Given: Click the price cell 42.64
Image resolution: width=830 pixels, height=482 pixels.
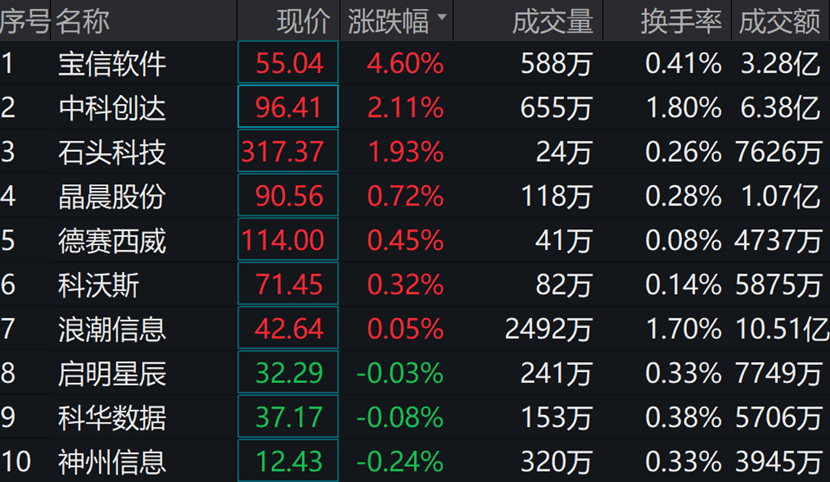Looking at the screenshot, I should [288, 328].
